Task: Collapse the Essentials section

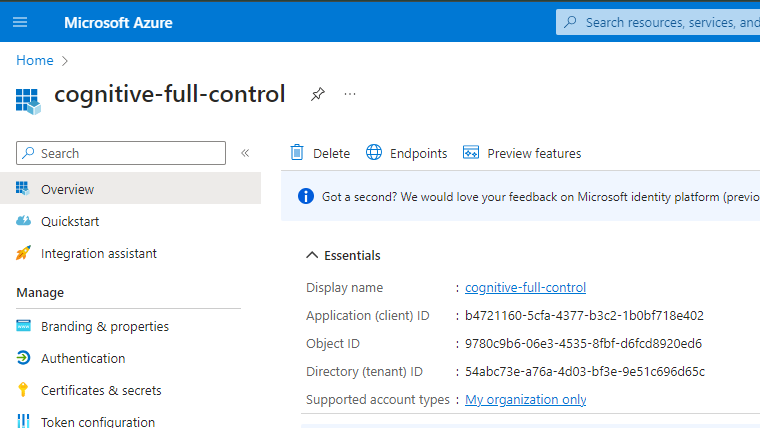Action: 313,255
